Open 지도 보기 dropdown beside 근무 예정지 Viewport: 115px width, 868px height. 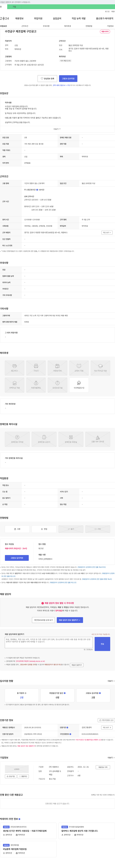click(x=107, y=232)
